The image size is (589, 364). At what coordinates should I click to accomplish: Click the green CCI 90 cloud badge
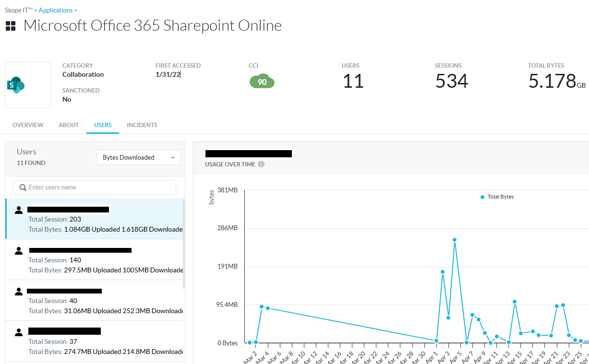pyautogui.click(x=262, y=82)
